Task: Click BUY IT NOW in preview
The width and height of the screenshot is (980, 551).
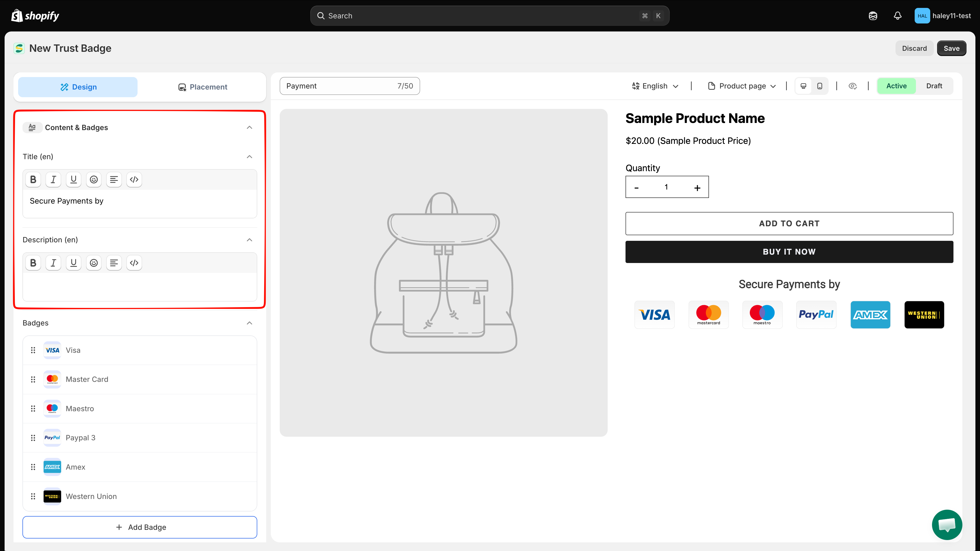Action: tap(789, 252)
